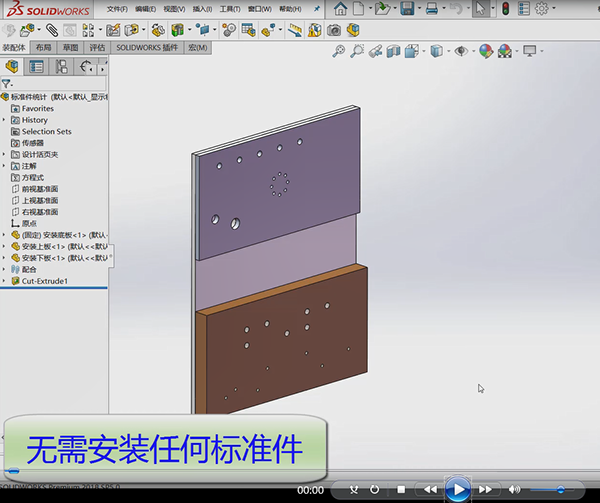
Task: Click the Save disk icon
Action: pos(405,9)
